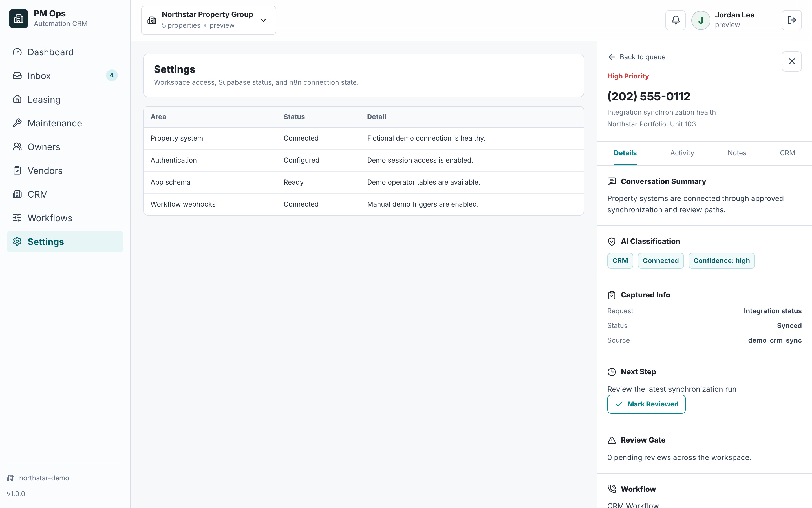Click the Inbox badge showing 4

pos(112,75)
